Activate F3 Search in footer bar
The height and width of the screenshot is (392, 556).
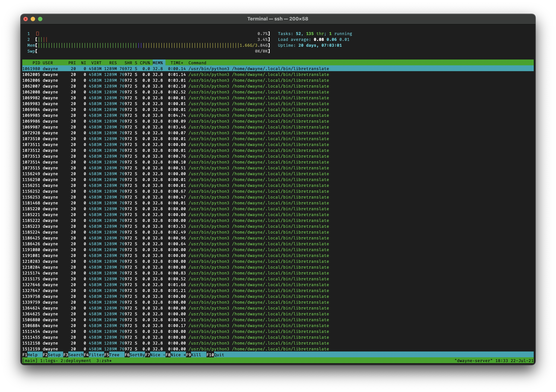(73, 355)
